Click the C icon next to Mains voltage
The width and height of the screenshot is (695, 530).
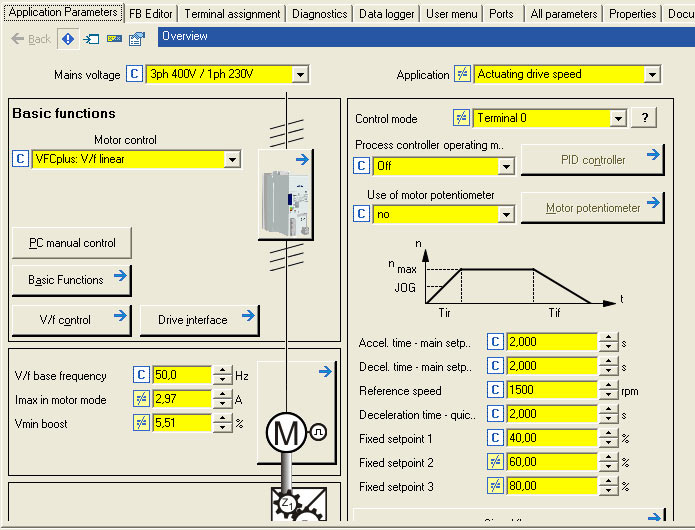135,74
